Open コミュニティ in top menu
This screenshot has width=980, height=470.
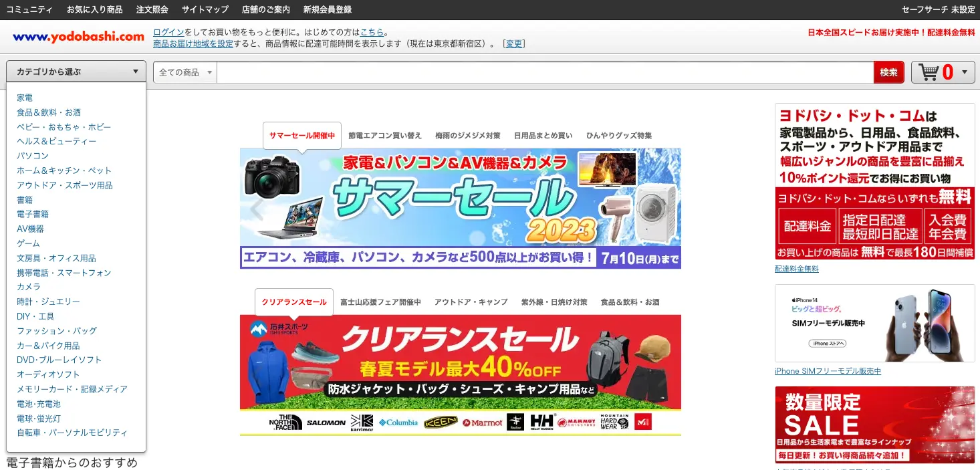click(x=29, y=10)
